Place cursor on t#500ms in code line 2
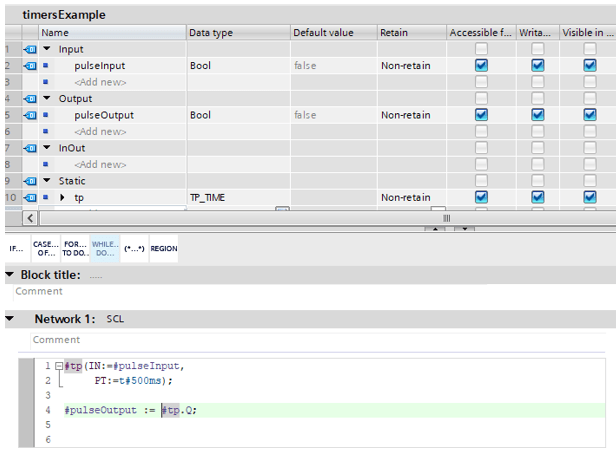The image size is (616, 452). 140,381
